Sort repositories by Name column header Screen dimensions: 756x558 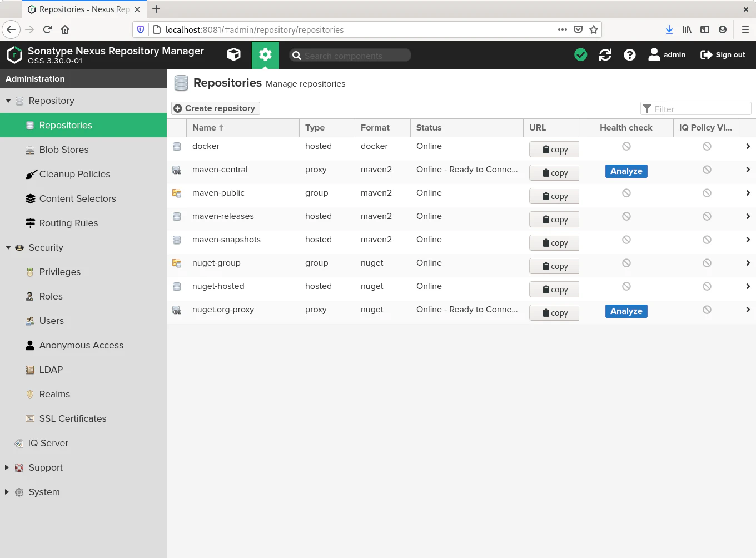click(205, 128)
